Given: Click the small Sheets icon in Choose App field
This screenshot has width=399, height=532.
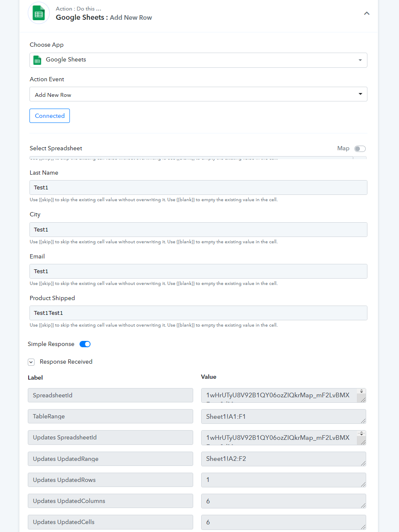Looking at the screenshot, I should point(37,60).
